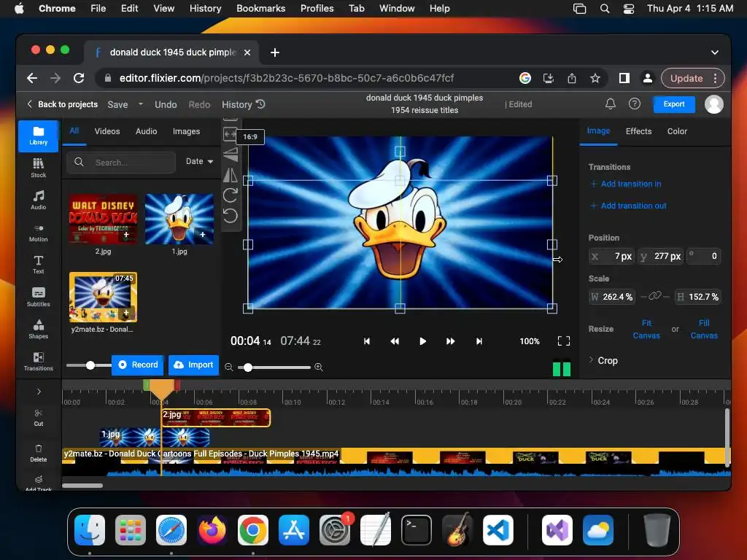This screenshot has width=747, height=560.
Task: Open the Text tool panel
Action: [38, 264]
